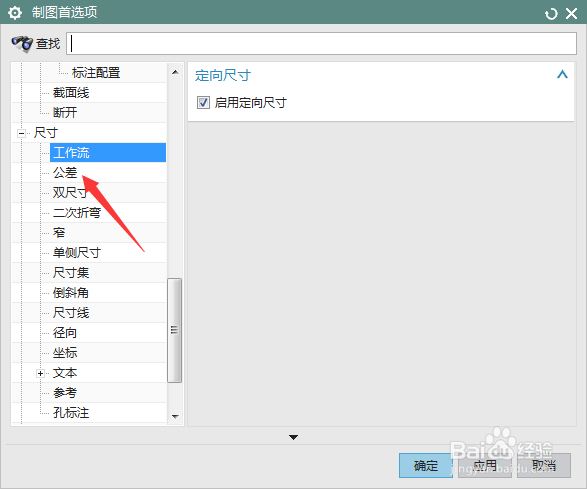The width and height of the screenshot is (587, 489).
Task: Focus the 查找 search input field
Action: (x=321, y=43)
